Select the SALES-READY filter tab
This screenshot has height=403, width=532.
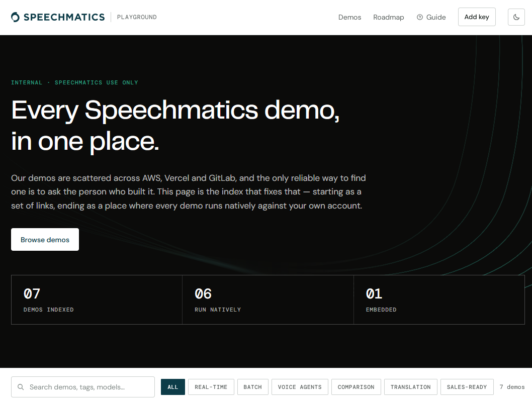[467, 387]
